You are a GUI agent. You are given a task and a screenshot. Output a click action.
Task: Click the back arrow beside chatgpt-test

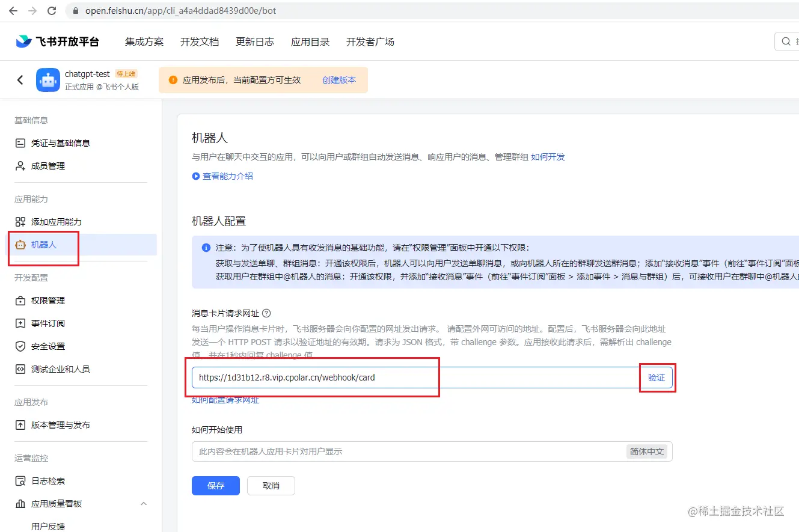pyautogui.click(x=20, y=80)
